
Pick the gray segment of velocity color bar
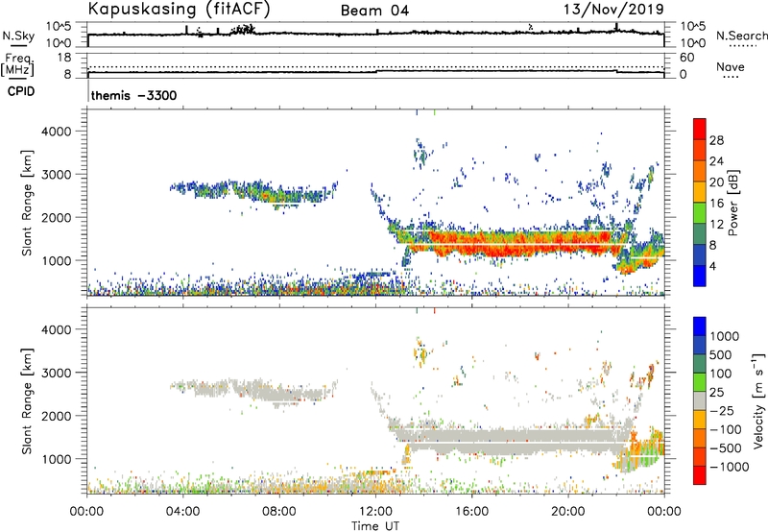pos(700,401)
